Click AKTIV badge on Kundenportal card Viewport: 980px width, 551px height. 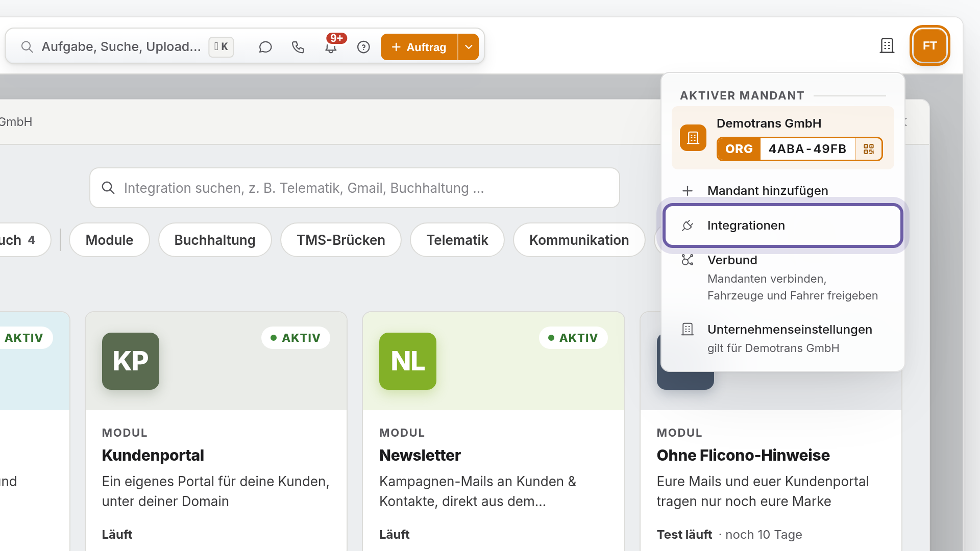[x=296, y=338]
